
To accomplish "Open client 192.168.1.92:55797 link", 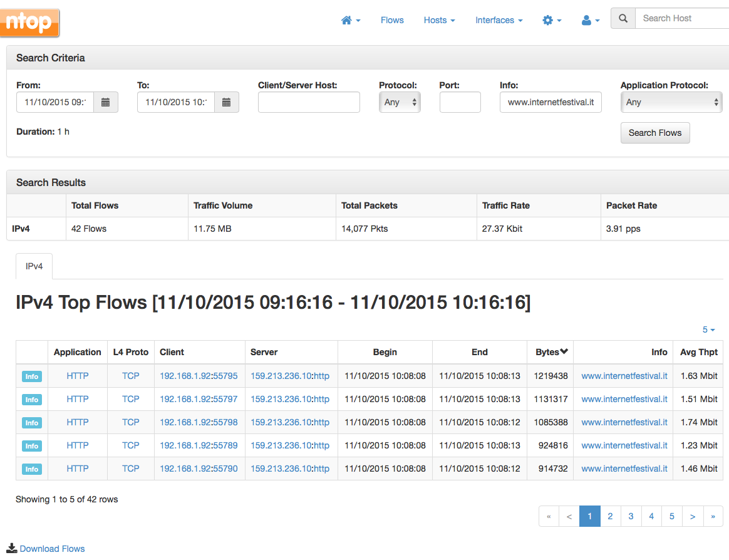I will (x=199, y=399).
